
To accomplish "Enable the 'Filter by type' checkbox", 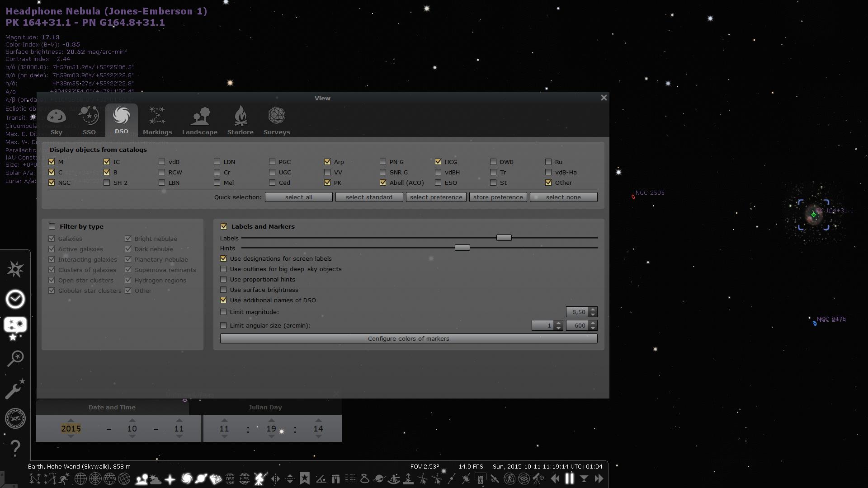I will (x=52, y=226).
